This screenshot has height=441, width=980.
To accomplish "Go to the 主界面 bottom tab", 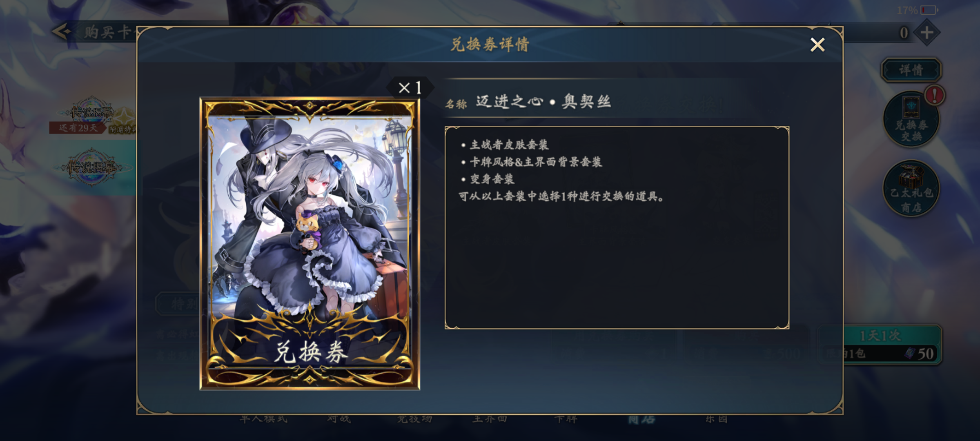I will click(490, 419).
